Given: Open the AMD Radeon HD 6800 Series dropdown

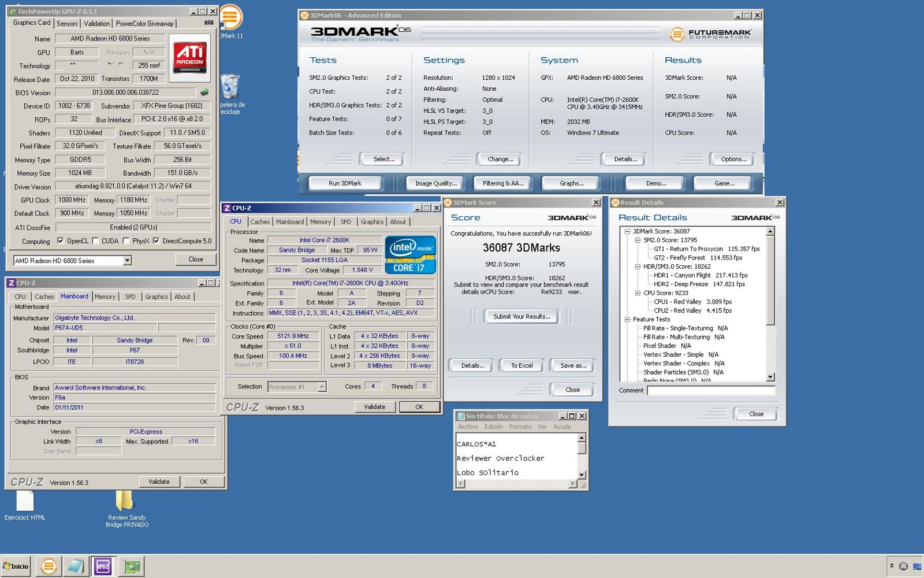Looking at the screenshot, I should [x=127, y=261].
